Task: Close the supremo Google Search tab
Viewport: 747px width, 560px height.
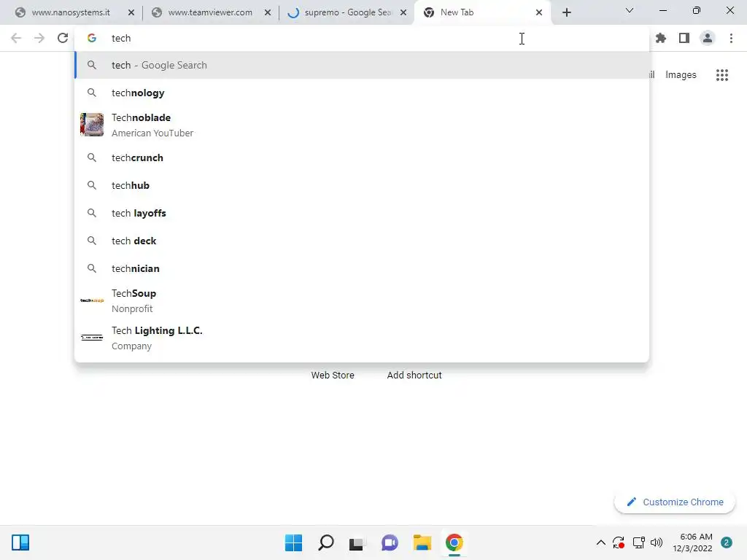Action: click(403, 12)
